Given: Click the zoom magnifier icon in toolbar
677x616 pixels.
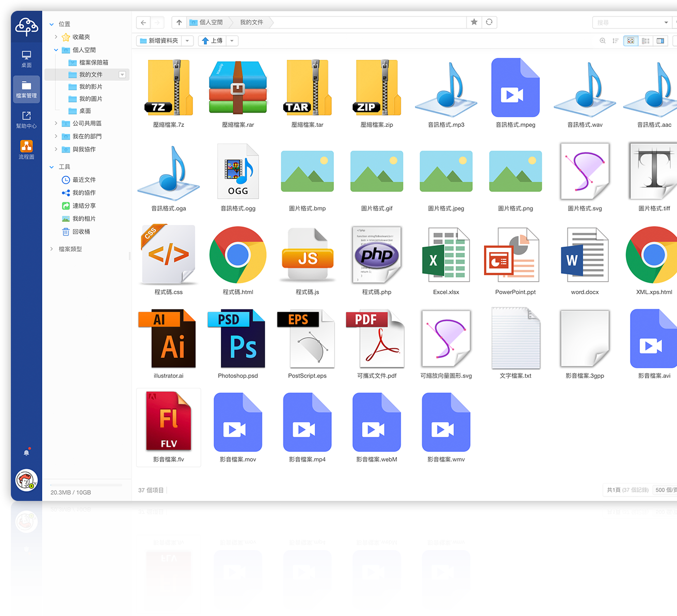Looking at the screenshot, I should [602, 41].
